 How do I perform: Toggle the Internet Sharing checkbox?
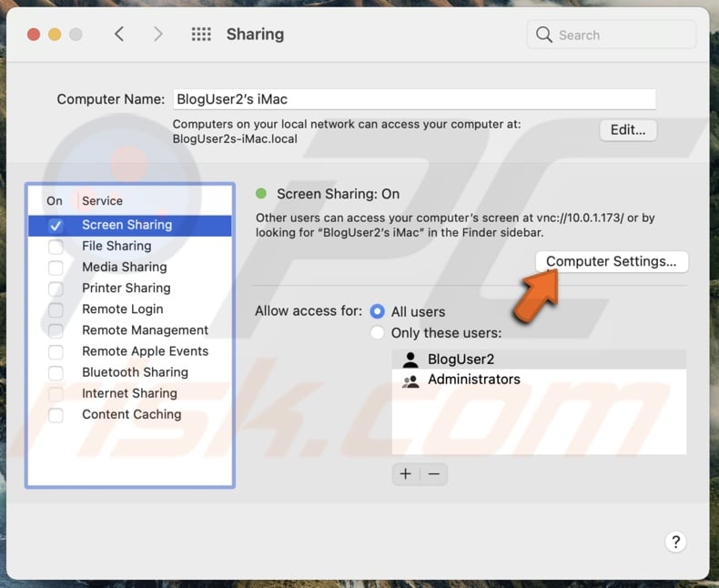[56, 394]
